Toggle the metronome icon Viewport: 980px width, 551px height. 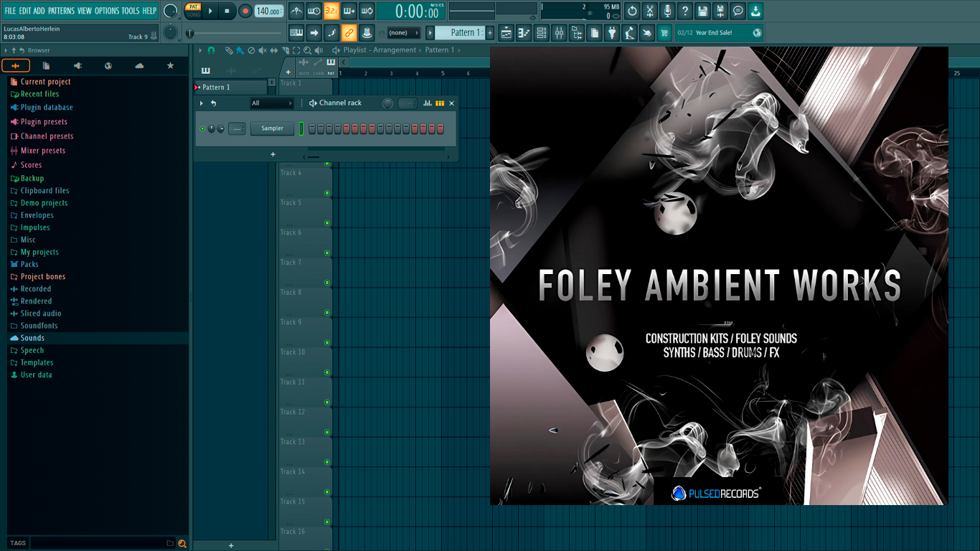pyautogui.click(x=296, y=11)
